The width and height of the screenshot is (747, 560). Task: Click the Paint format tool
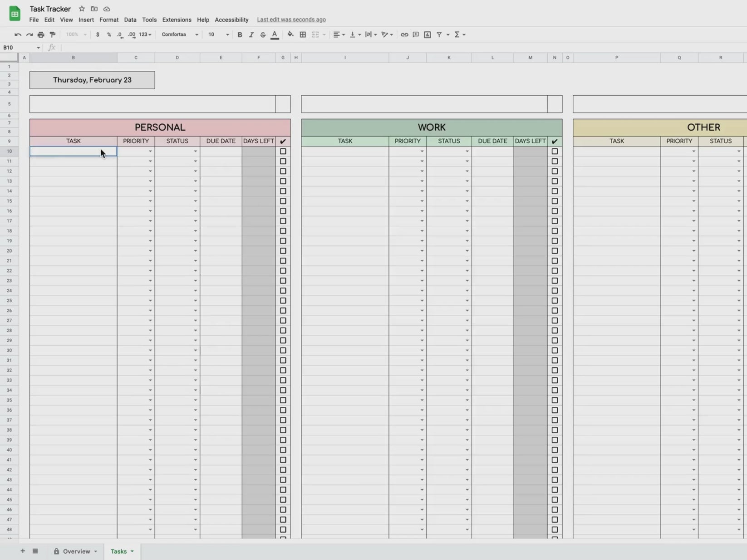pos(52,34)
